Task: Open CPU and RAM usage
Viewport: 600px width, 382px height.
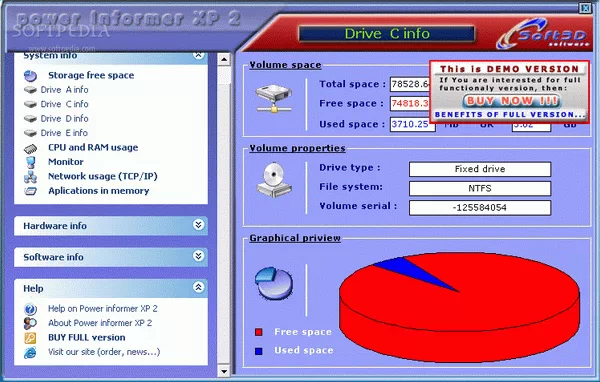Action: tap(93, 147)
